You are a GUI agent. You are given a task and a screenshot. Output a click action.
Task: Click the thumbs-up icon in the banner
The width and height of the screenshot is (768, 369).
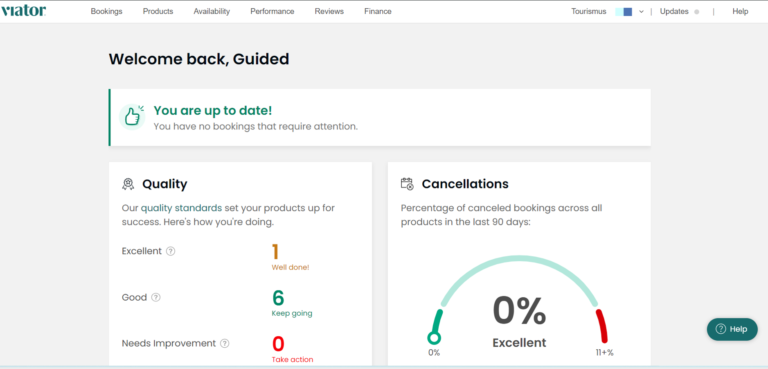[132, 117]
